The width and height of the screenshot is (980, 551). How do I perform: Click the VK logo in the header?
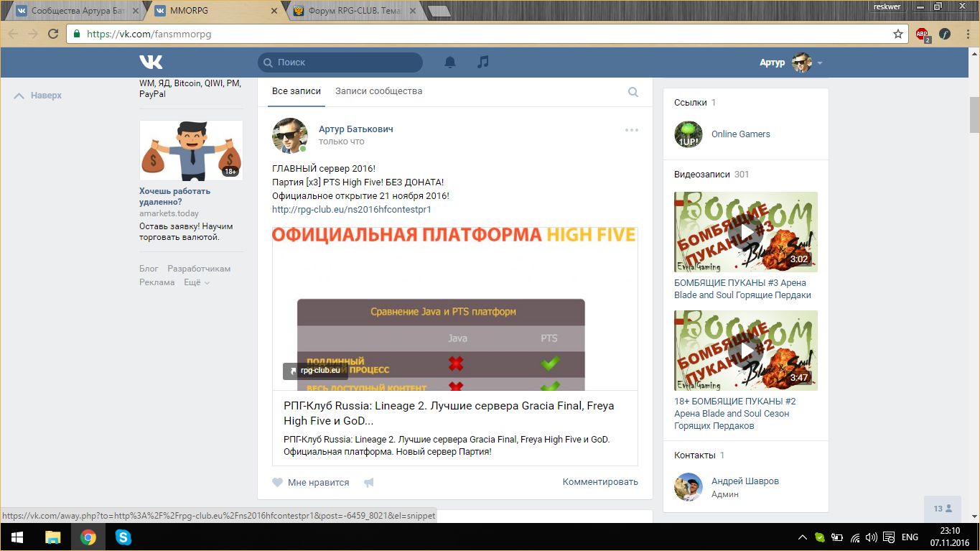151,62
